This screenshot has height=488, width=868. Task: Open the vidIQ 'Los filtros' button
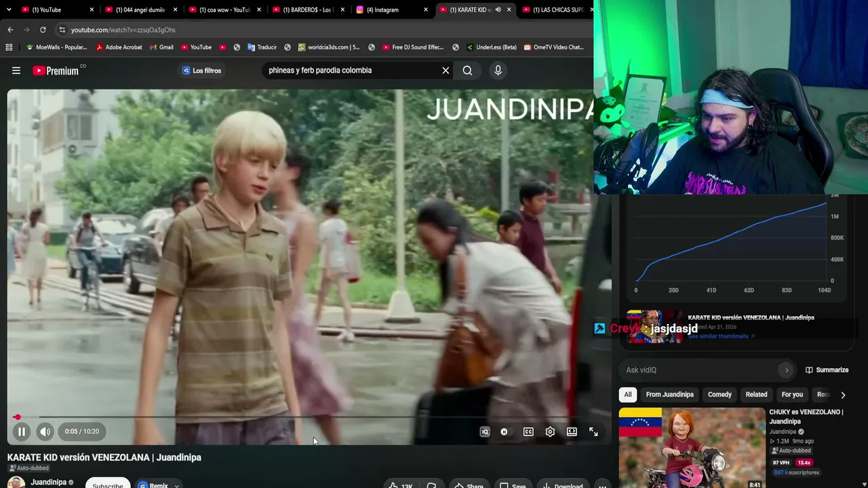[x=202, y=70]
